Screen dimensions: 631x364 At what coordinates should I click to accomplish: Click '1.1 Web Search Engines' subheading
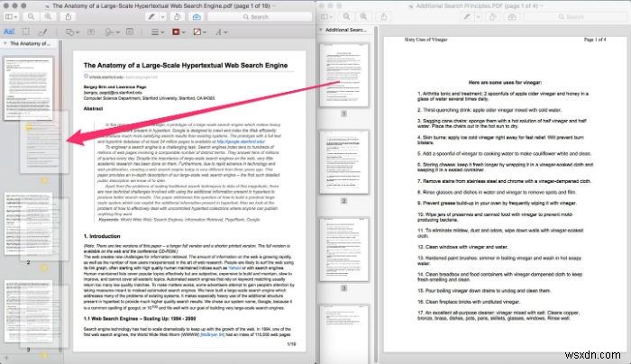tap(140, 319)
